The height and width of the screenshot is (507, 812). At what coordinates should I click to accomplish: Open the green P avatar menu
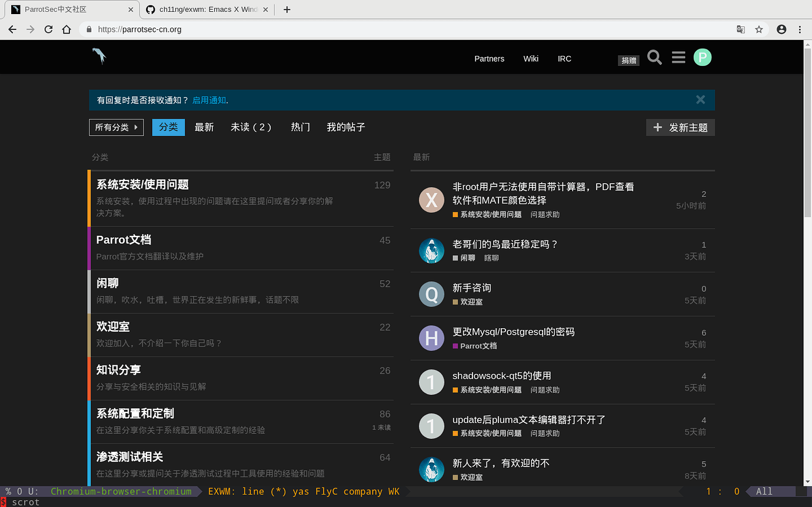pyautogui.click(x=702, y=57)
